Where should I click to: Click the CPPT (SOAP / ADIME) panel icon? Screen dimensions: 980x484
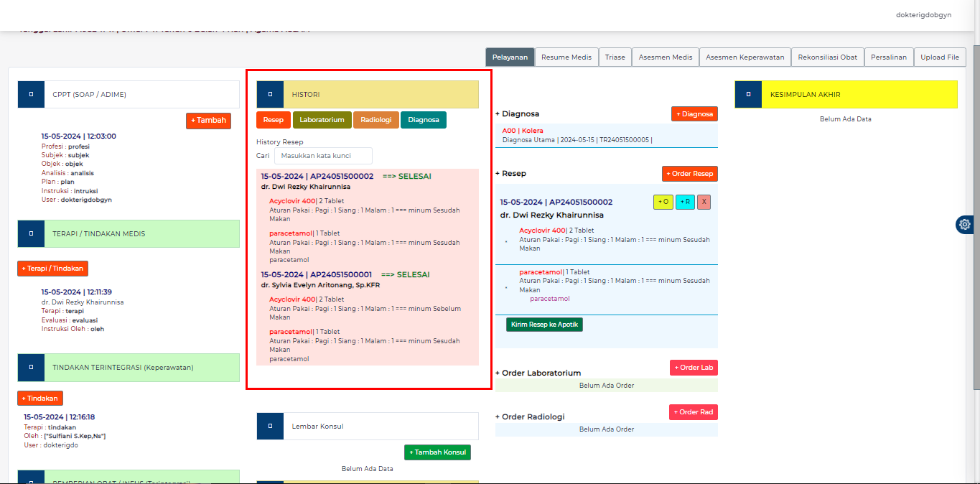coord(29,93)
